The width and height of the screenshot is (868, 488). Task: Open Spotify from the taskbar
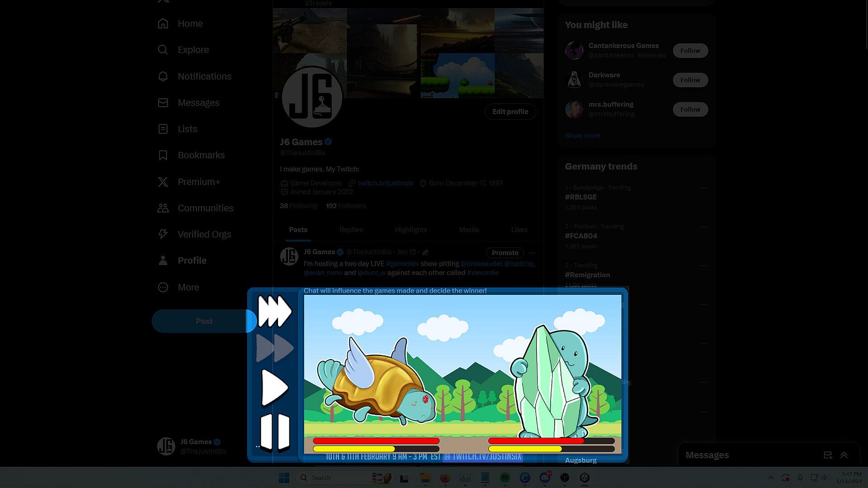(x=505, y=478)
